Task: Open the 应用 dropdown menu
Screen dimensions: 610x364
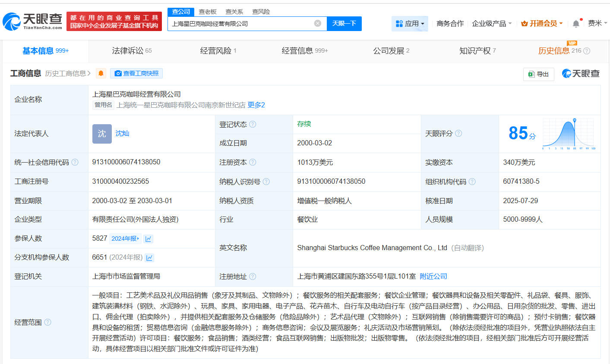Action: (410, 24)
